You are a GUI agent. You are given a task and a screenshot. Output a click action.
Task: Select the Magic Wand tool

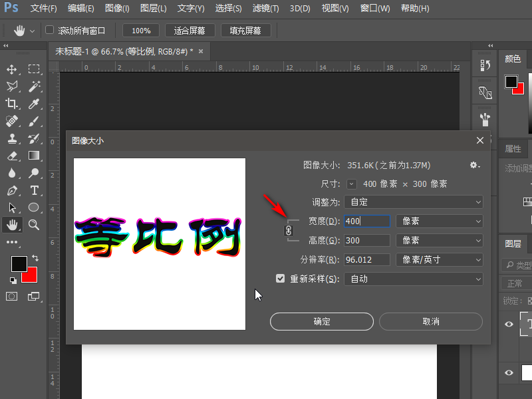click(34, 86)
